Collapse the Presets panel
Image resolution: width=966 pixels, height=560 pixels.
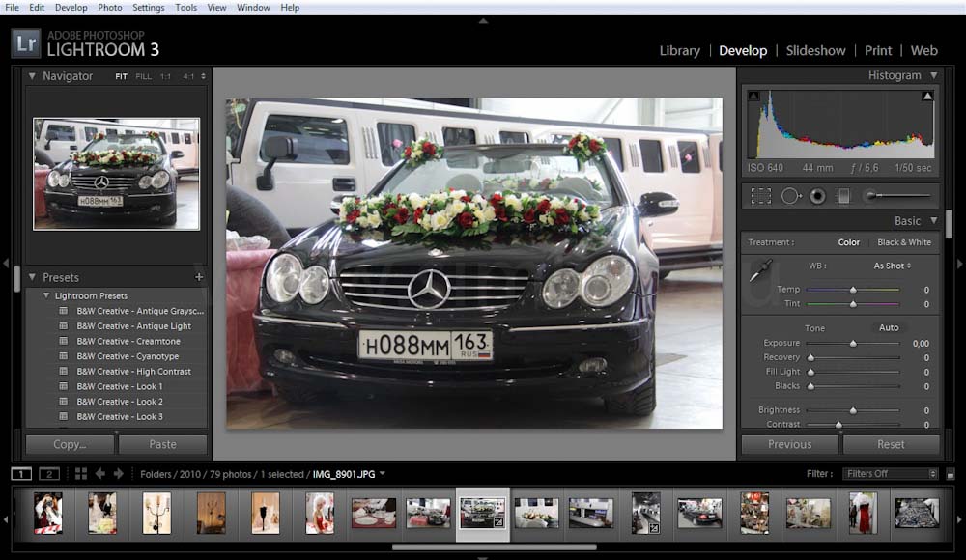[32, 277]
